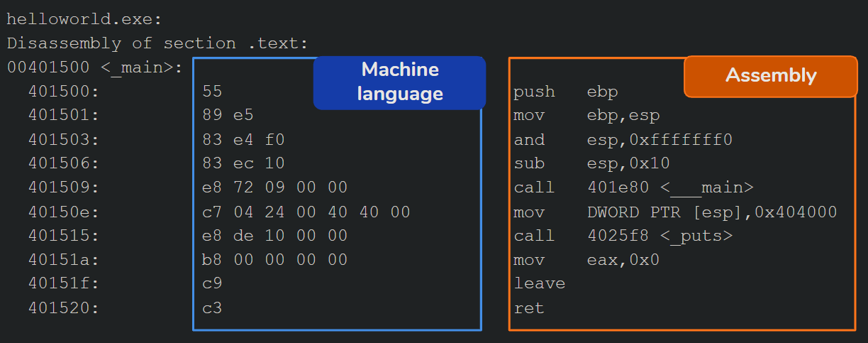868x343 pixels.
Task: Click the 'Disassembly of section .text' line
Action: [x=157, y=43]
